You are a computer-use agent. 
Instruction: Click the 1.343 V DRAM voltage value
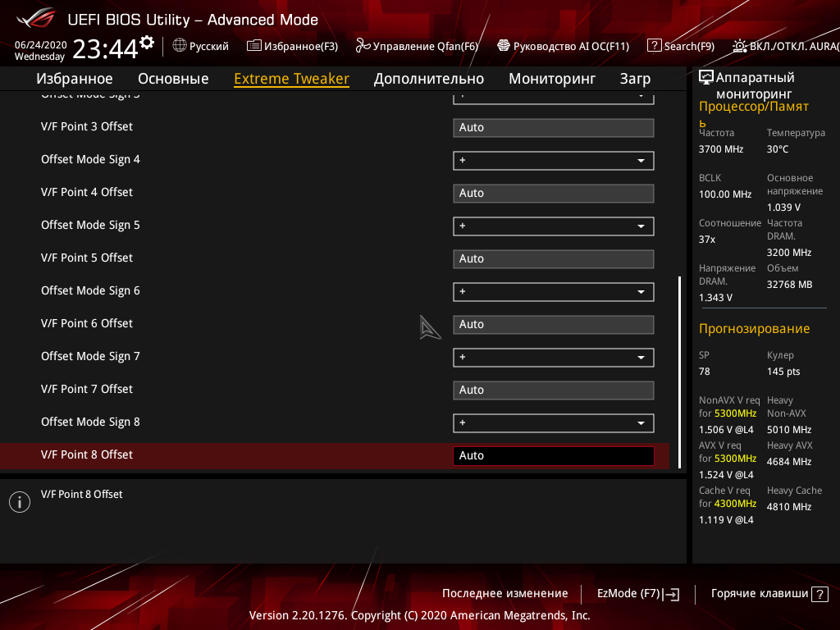tap(715, 298)
